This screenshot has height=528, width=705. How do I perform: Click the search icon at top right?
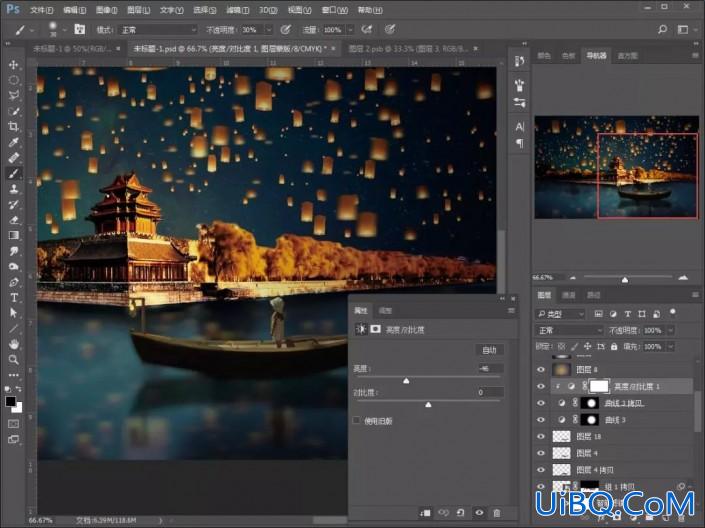click(x=662, y=29)
